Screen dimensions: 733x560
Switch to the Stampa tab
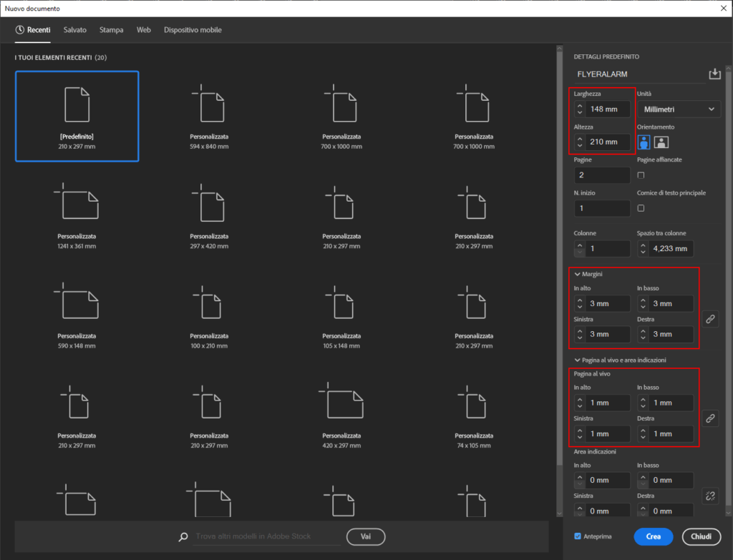111,30
